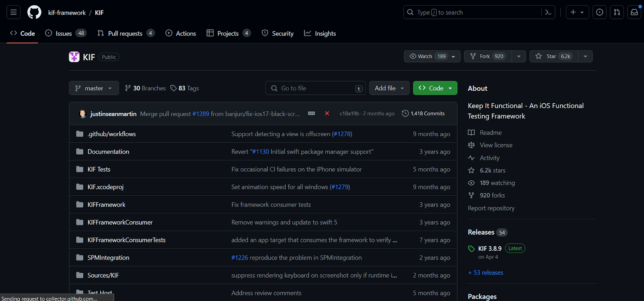This screenshot has width=644, height=301.
Task: Open the pull requests header icon
Action: click(x=617, y=12)
